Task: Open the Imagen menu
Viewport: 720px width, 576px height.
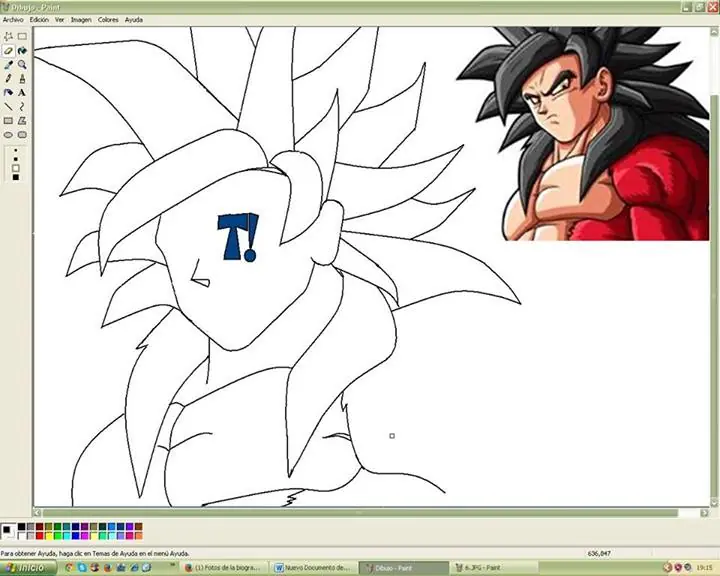Action: (81, 20)
